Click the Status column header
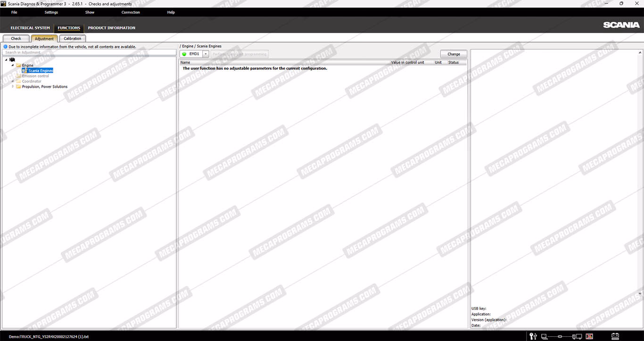The height and width of the screenshot is (341, 644). click(453, 62)
